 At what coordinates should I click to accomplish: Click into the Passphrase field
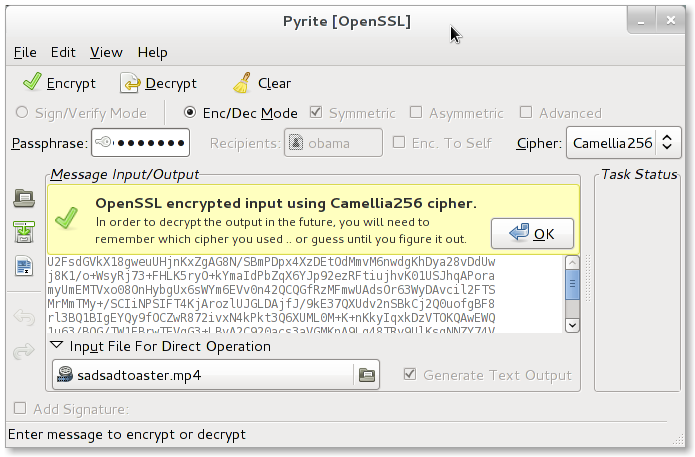click(141, 143)
